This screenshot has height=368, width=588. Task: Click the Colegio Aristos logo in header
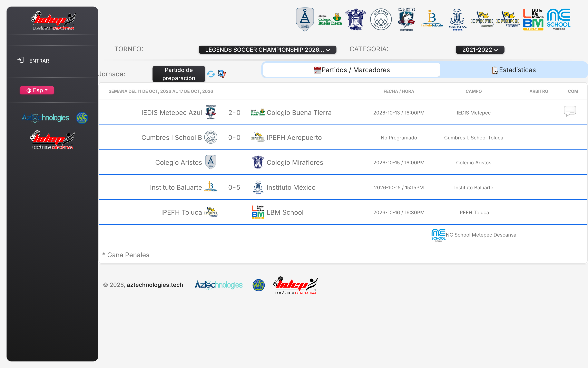pos(305,19)
